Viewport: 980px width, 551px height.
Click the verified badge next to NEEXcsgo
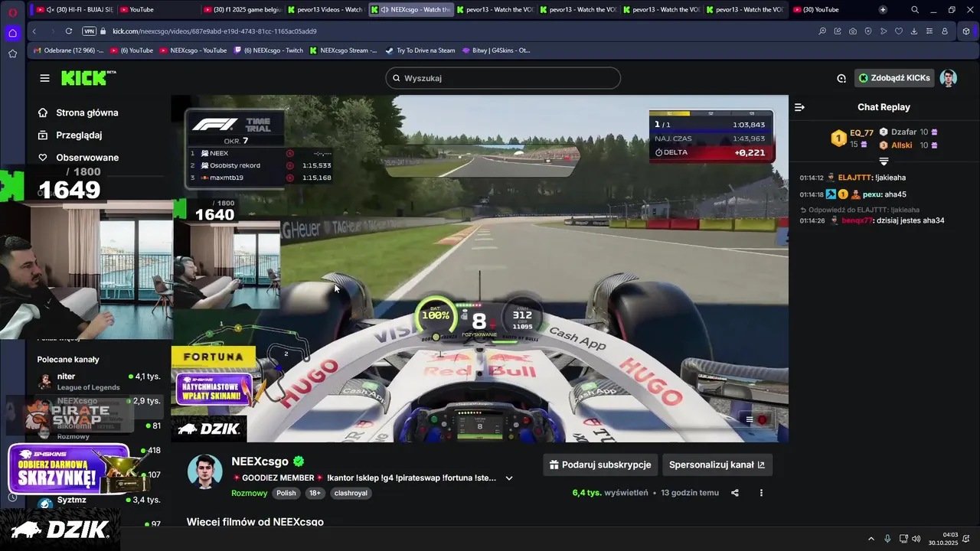pos(299,461)
